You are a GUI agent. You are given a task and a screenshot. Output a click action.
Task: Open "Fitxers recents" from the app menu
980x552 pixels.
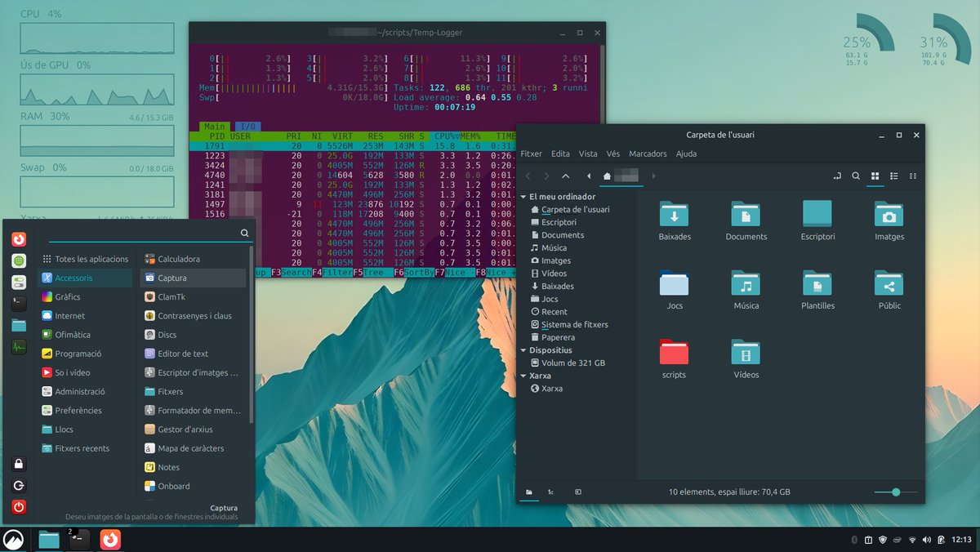(x=82, y=447)
